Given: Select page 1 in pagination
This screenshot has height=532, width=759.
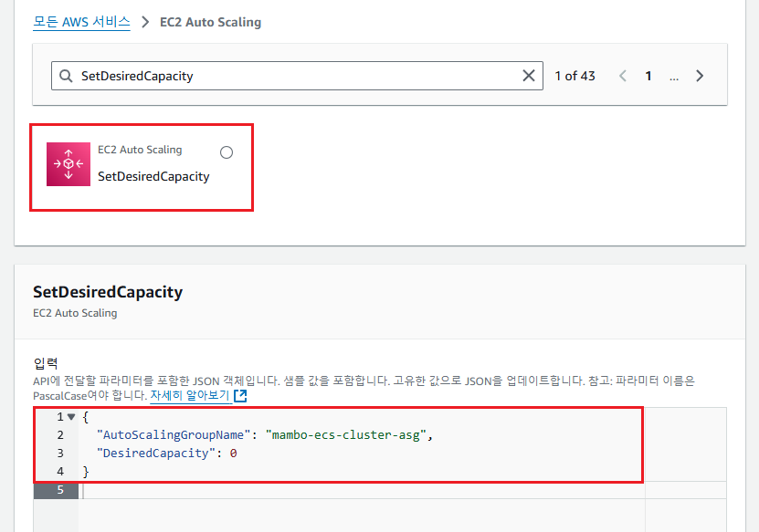Looking at the screenshot, I should point(648,76).
